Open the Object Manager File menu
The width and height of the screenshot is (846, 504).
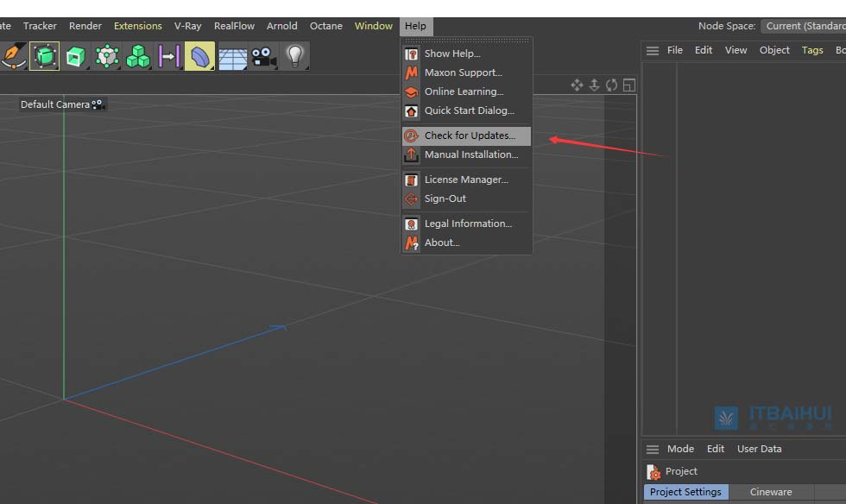[675, 50]
